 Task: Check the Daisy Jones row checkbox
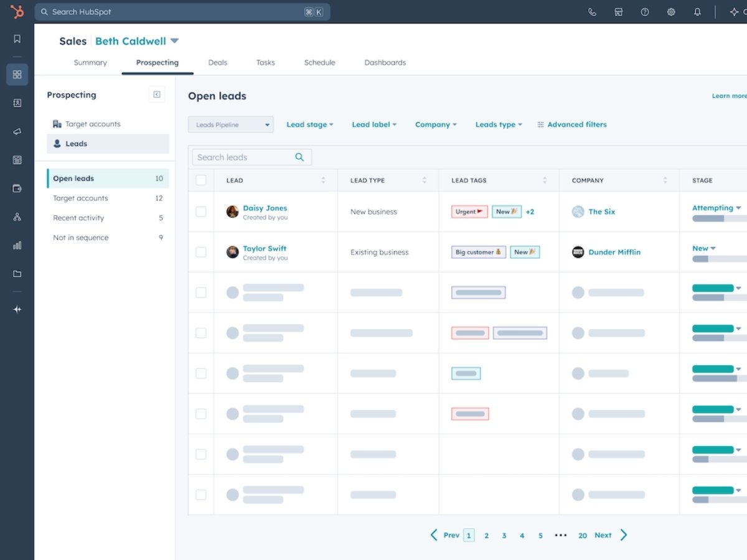[200, 212]
